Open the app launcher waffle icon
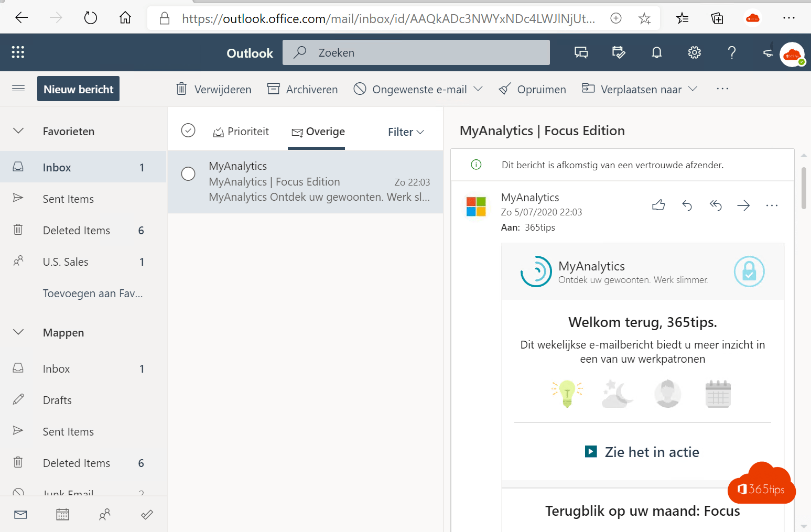 [x=18, y=52]
